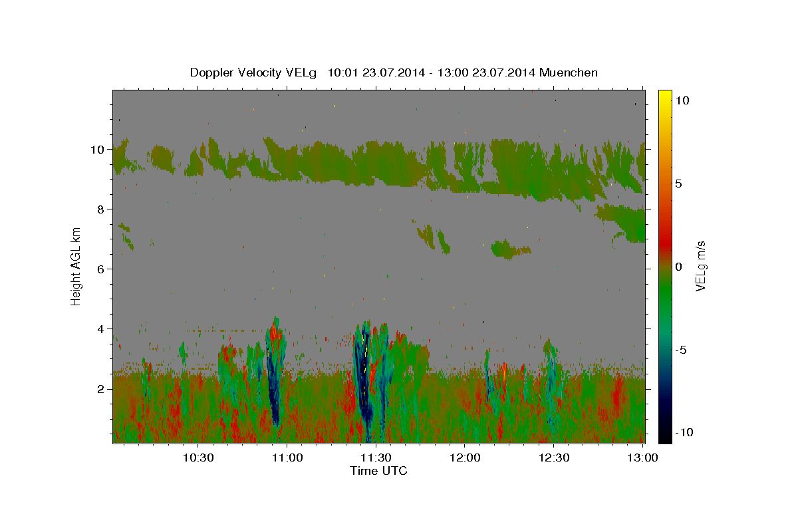
Task: Click the 10:30 time tick label
Action: coord(198,458)
